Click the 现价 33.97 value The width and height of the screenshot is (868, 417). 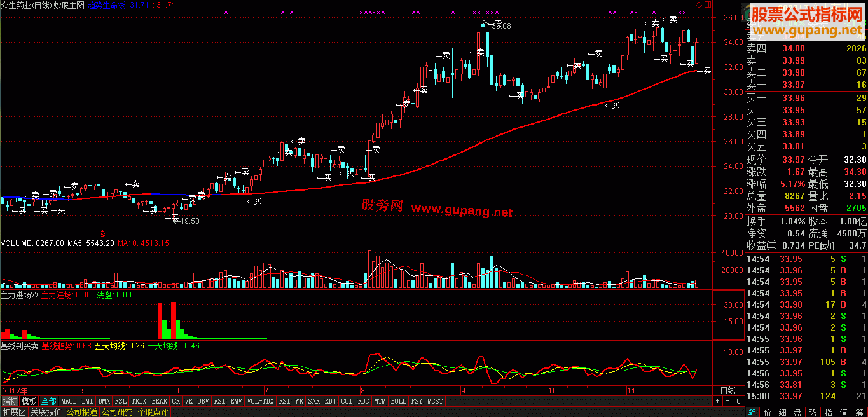coord(793,160)
